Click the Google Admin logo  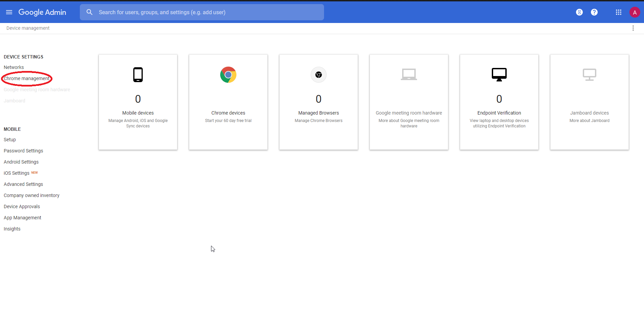(x=42, y=12)
